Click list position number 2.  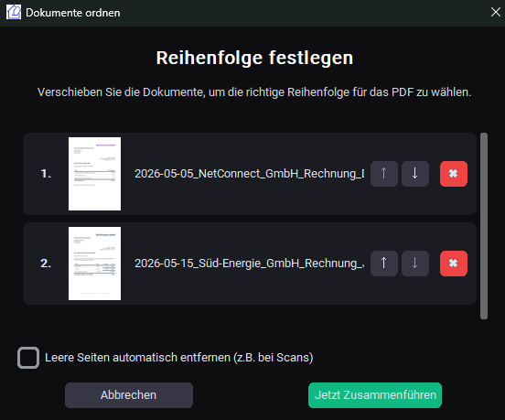pos(46,264)
